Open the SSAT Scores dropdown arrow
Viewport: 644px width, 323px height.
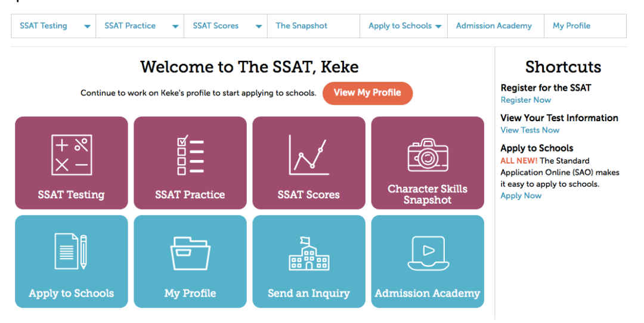click(259, 27)
